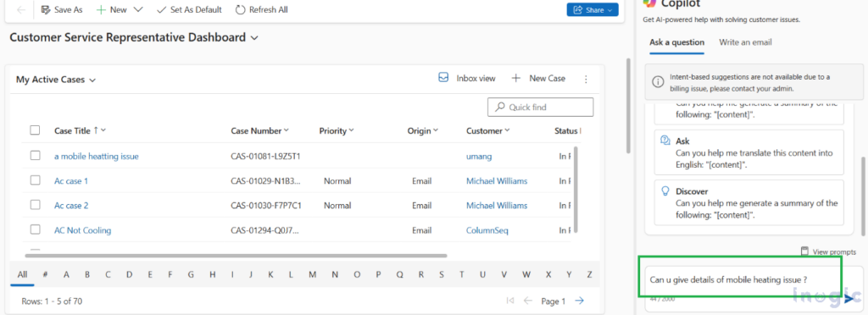The height and width of the screenshot is (315, 868).
Task: Toggle the select-all header checkbox
Action: pyautogui.click(x=36, y=130)
